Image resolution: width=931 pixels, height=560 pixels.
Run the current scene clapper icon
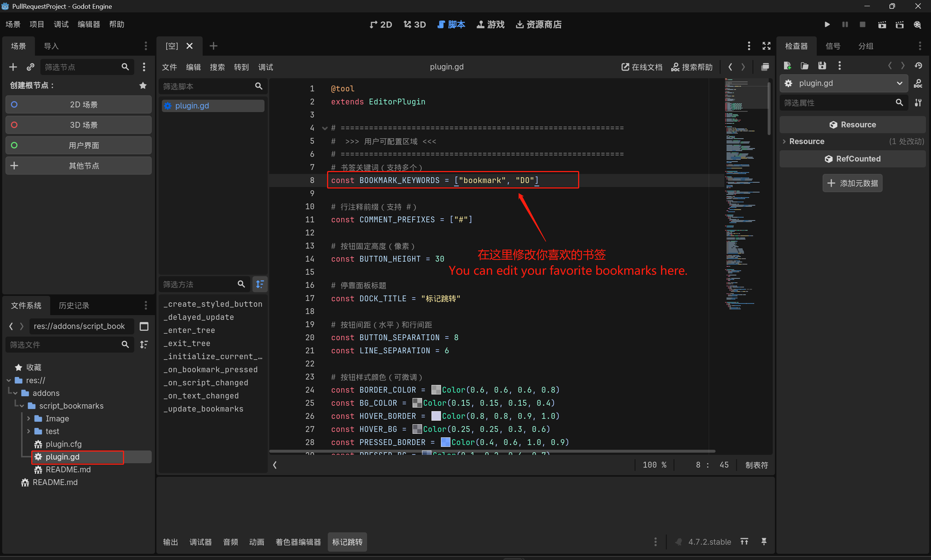click(882, 24)
